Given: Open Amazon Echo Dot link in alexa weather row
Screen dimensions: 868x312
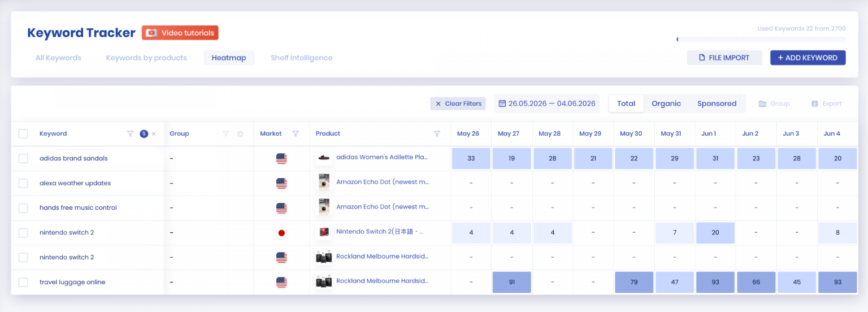Looking at the screenshot, I should 382,182.
